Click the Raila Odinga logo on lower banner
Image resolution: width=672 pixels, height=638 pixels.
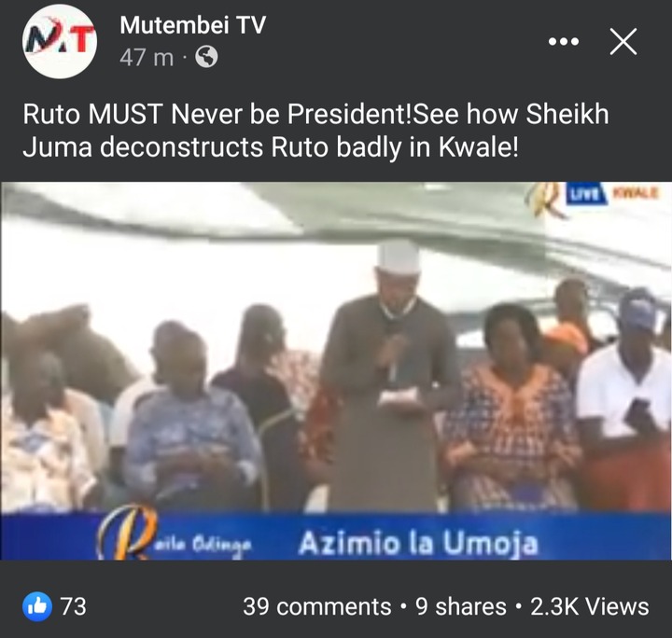(x=174, y=534)
